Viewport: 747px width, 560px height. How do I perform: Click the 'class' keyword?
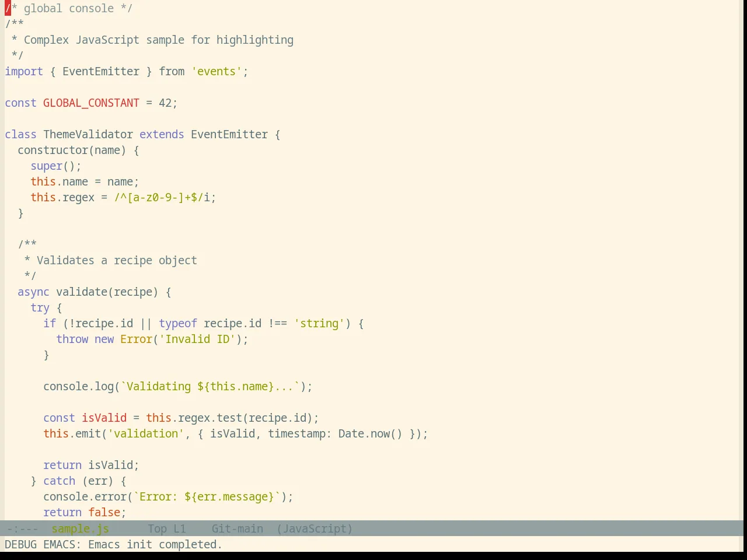tap(20, 134)
